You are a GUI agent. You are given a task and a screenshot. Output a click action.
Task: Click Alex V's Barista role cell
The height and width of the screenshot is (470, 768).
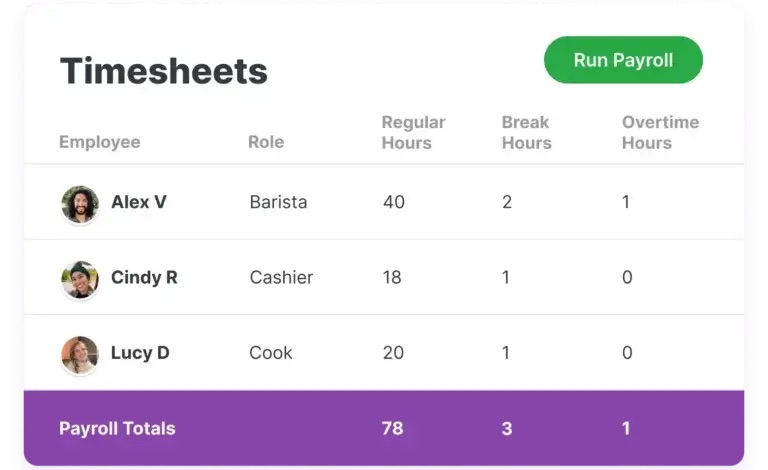(x=278, y=202)
